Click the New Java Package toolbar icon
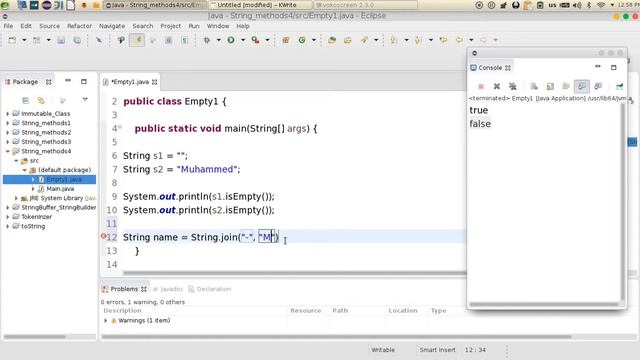Viewport: 640px width, 360px height. click(x=286, y=40)
